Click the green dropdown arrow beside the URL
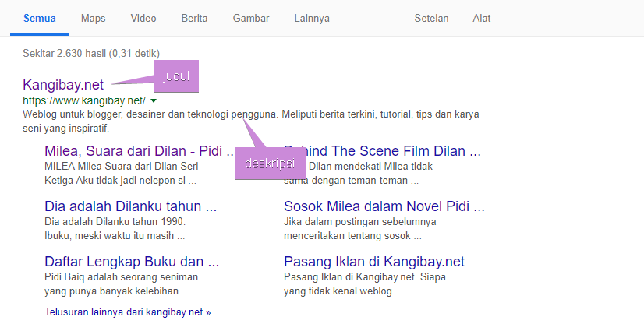The image size is (644, 331). [154, 100]
